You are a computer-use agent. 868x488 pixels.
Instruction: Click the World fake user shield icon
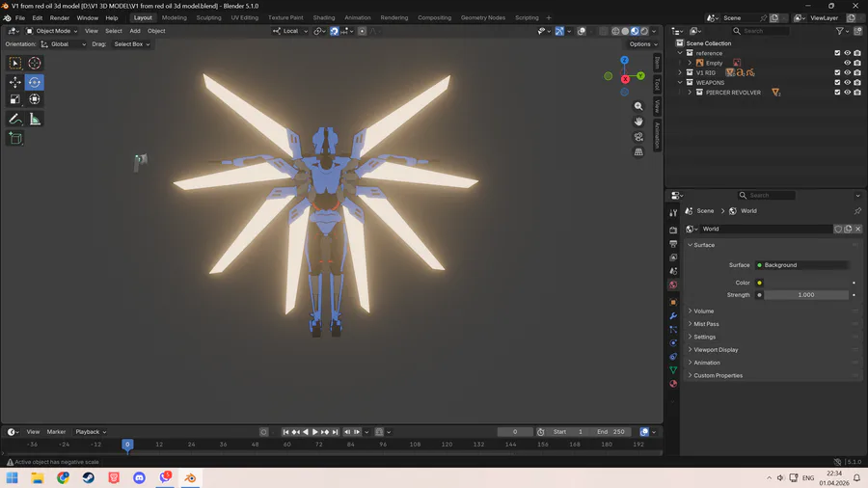tap(838, 229)
